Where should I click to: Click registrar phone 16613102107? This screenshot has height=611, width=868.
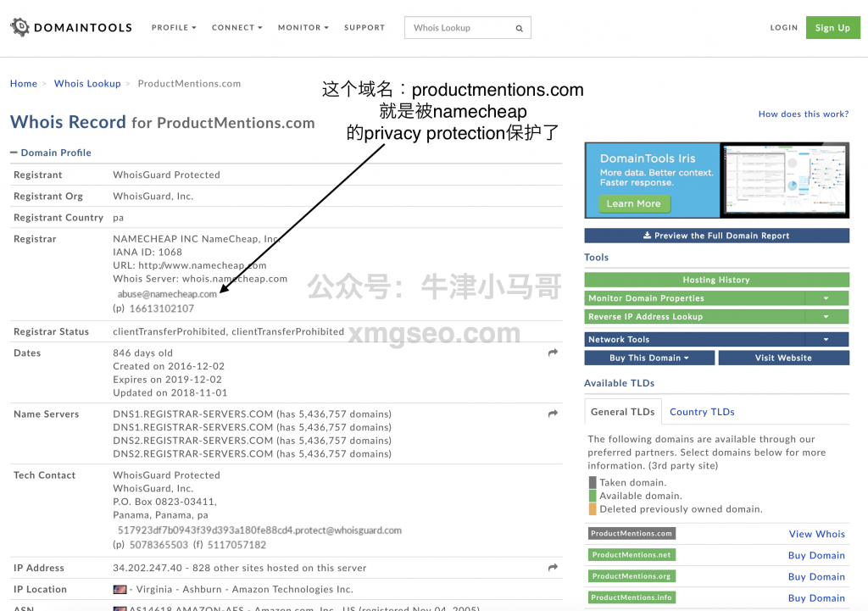coord(162,308)
